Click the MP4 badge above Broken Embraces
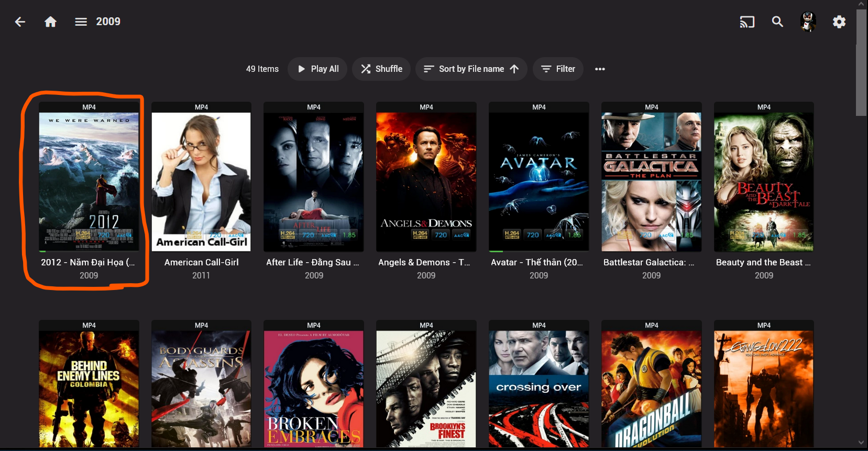Viewport: 868px width, 451px height. click(314, 325)
